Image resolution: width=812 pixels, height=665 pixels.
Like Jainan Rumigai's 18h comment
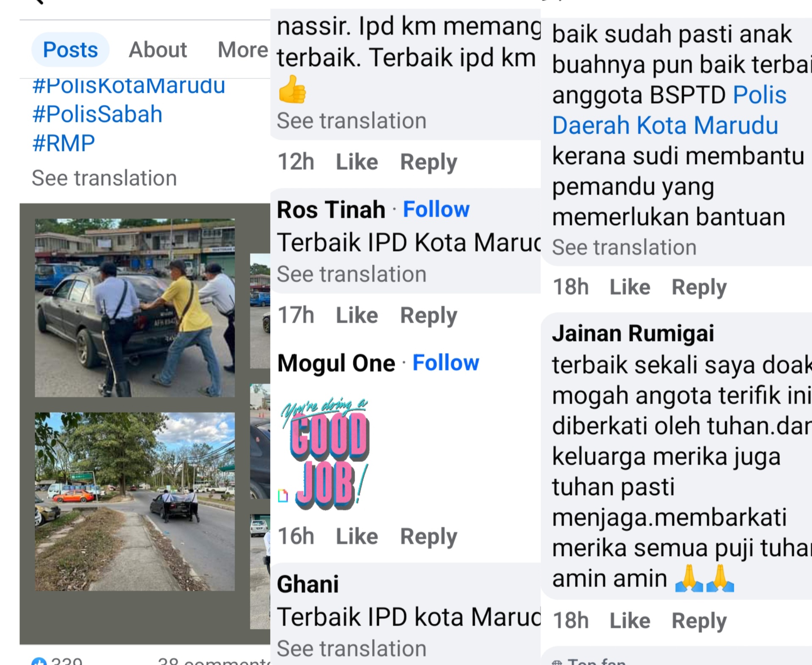[630, 621]
